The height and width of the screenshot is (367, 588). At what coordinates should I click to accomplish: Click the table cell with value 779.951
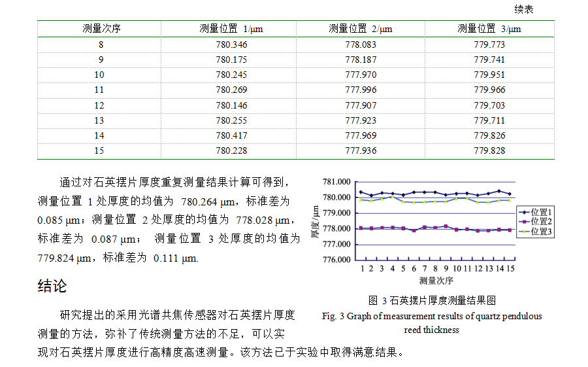click(x=489, y=75)
